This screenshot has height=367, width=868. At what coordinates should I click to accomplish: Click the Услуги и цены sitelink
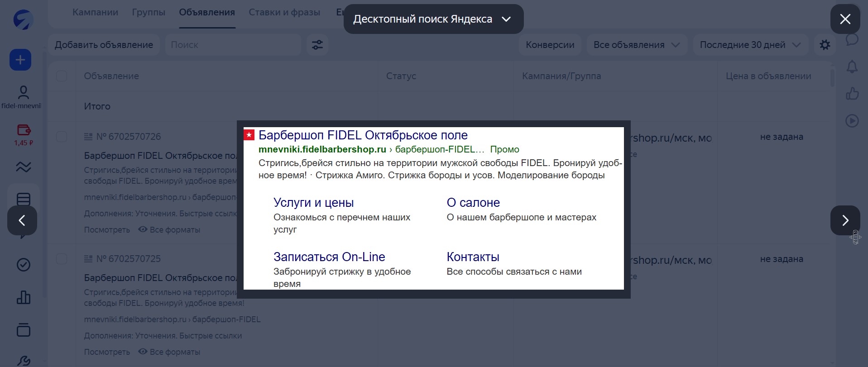pyautogui.click(x=313, y=202)
